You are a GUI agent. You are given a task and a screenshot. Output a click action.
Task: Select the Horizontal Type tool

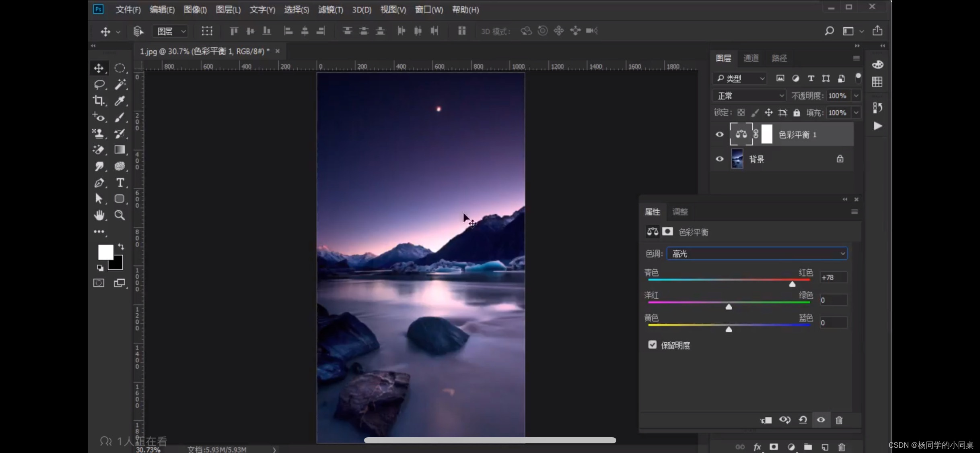[120, 183]
